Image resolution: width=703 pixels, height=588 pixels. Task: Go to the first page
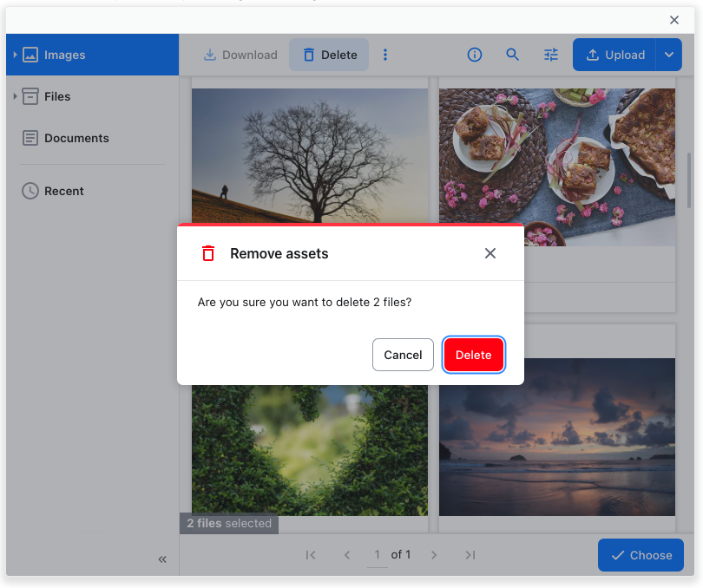point(311,555)
